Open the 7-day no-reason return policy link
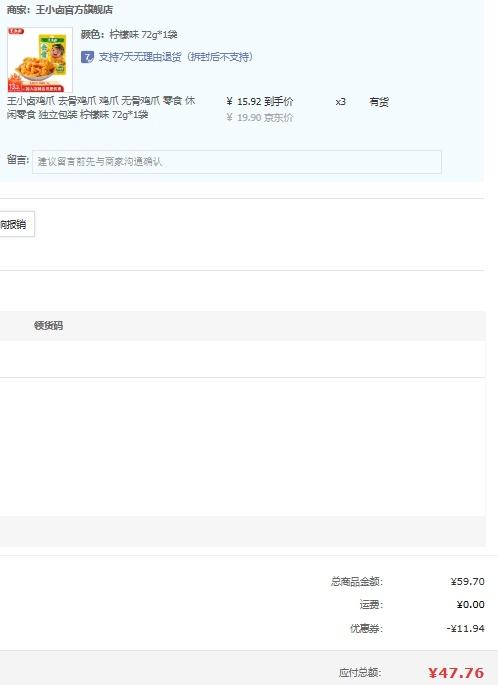Screen dimensions: 498x685 (176, 57)
